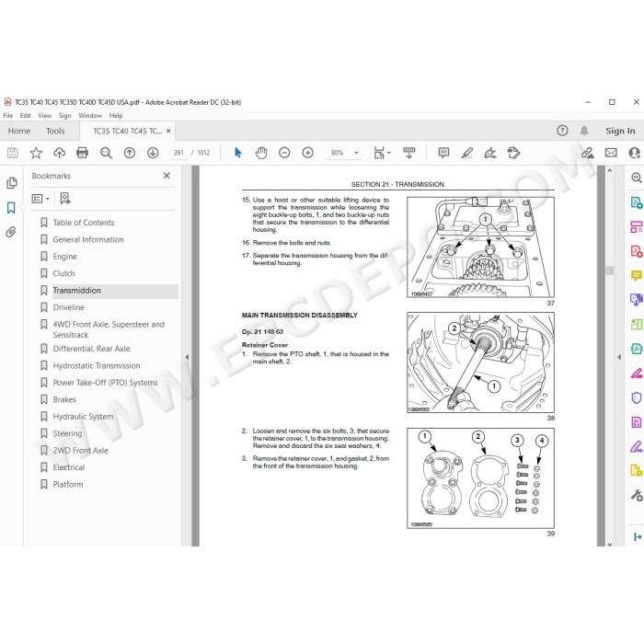The image size is (644, 644).
Task: Open the Sign menu
Action: coord(64,115)
